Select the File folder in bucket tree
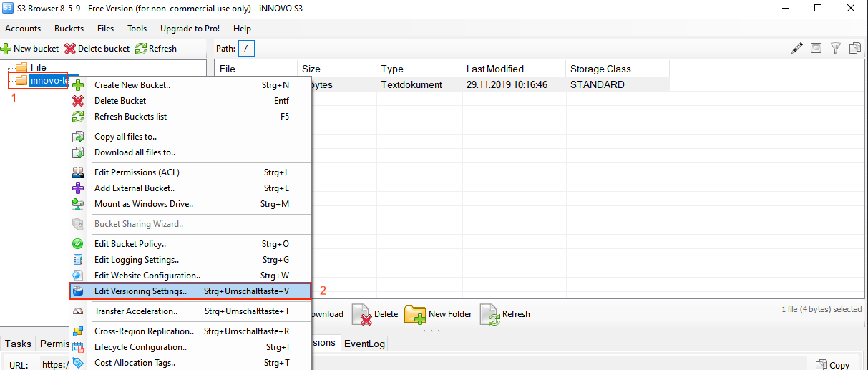 point(38,68)
